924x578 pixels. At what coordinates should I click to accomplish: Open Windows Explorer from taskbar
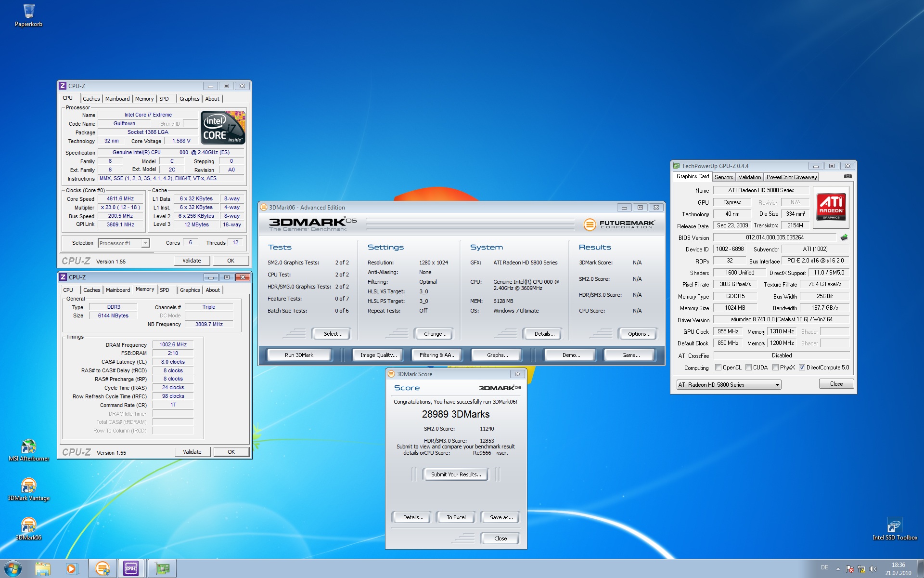43,569
